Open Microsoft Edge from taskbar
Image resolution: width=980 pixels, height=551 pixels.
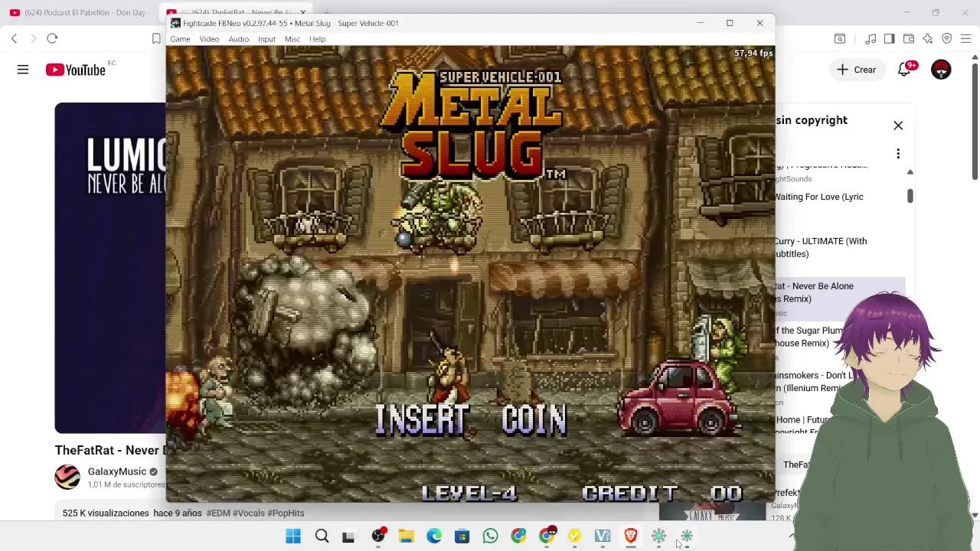[x=434, y=536]
